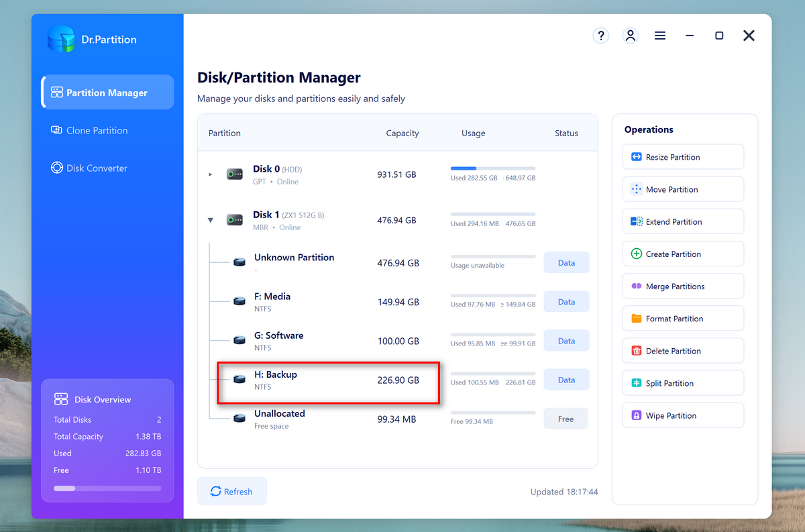This screenshot has width=805, height=532.
Task: Click the Unknown Partition disk icon
Action: pyautogui.click(x=239, y=262)
